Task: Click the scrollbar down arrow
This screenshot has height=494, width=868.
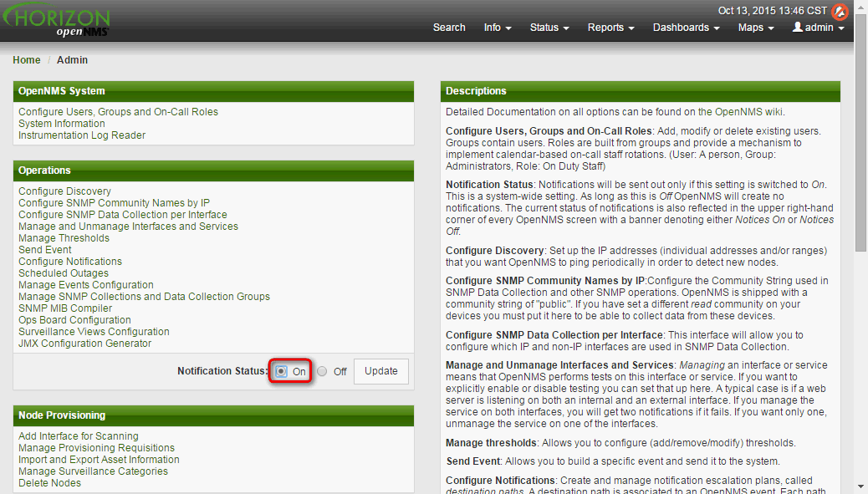Action: coord(860,487)
